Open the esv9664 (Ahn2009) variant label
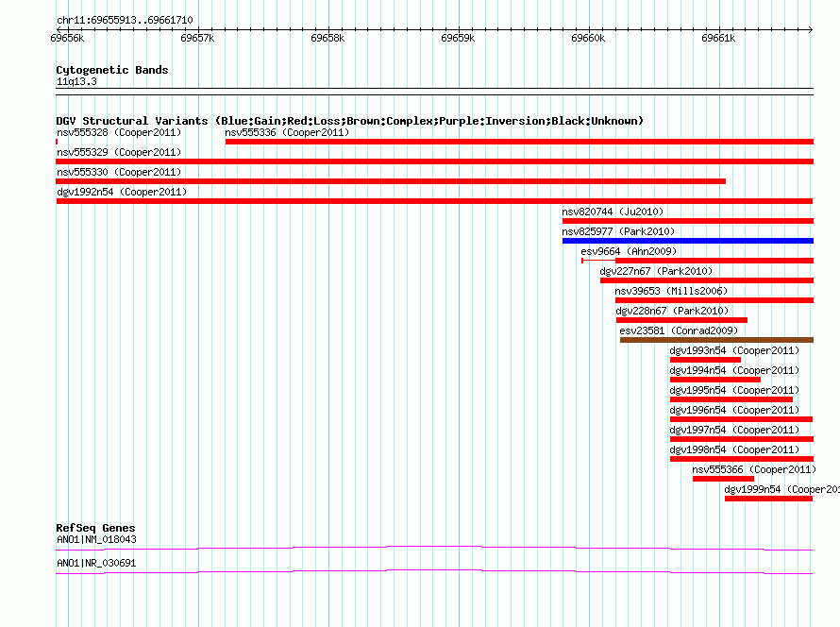The height and width of the screenshot is (627, 840). coord(629,251)
